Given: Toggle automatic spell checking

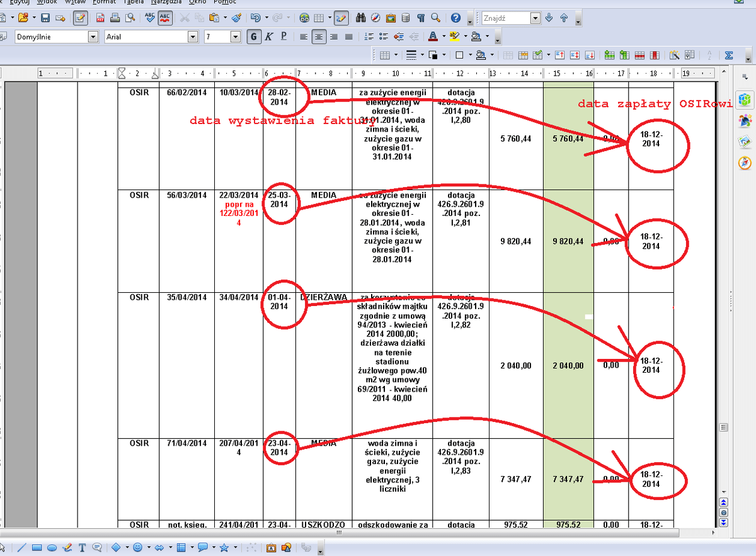Looking at the screenshot, I should (166, 18).
